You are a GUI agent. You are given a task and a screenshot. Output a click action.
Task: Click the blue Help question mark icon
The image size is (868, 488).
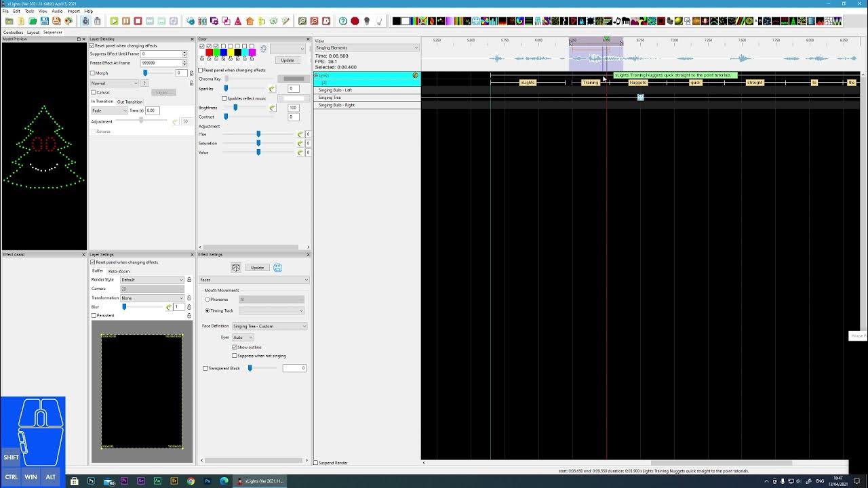coord(343,21)
